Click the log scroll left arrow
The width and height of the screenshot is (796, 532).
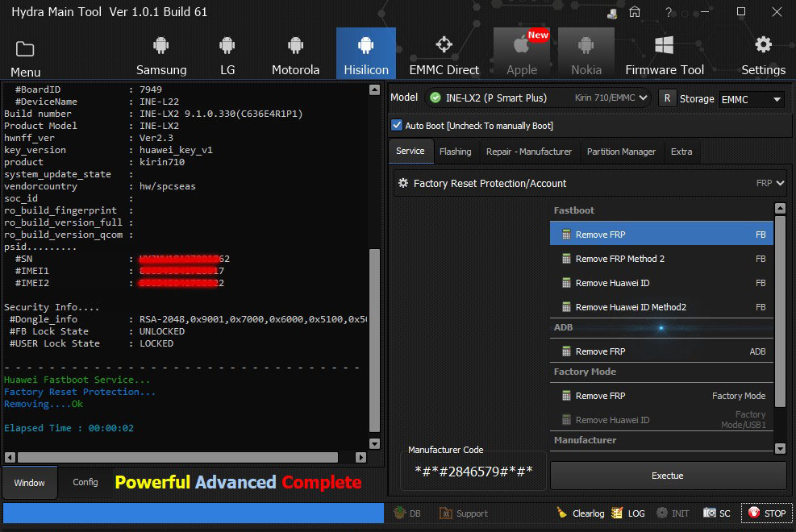point(10,457)
